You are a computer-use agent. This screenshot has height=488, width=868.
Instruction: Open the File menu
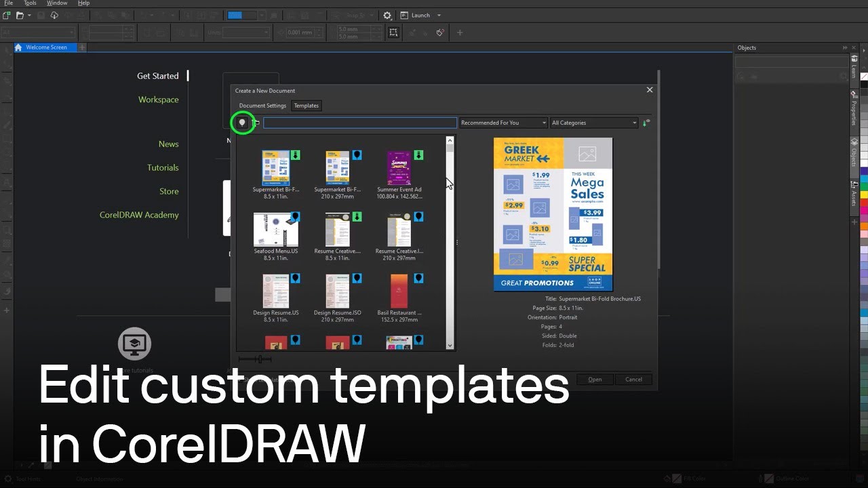[x=9, y=3]
